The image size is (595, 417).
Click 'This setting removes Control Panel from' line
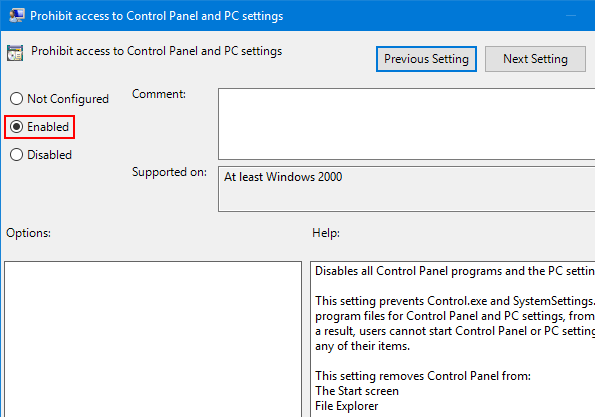[x=423, y=376]
